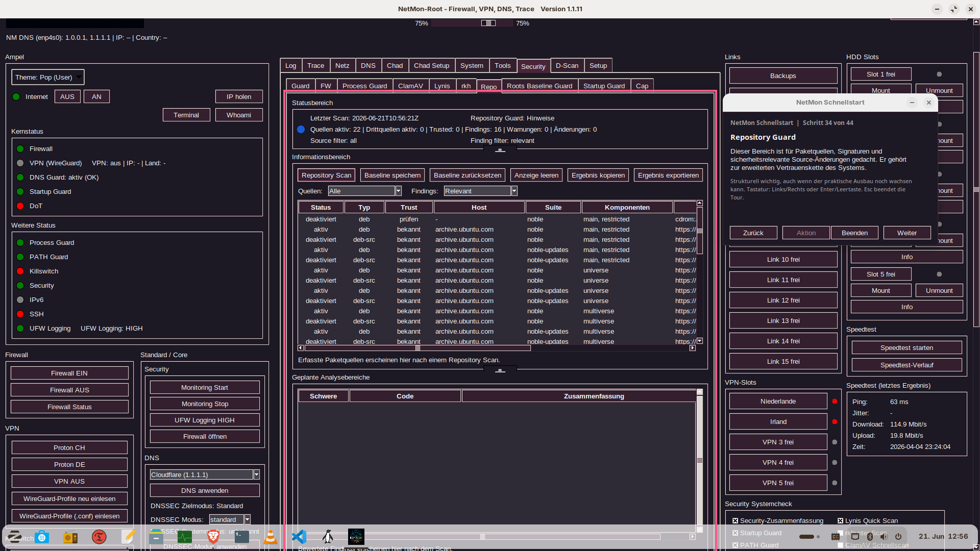The height and width of the screenshot is (551, 980).
Task: Click the Repository Scan button
Action: pos(327,176)
